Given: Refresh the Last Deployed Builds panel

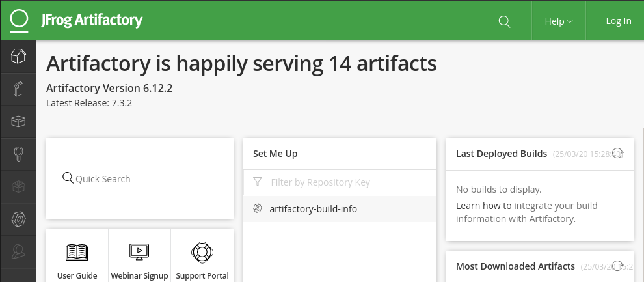Looking at the screenshot, I should click(619, 154).
